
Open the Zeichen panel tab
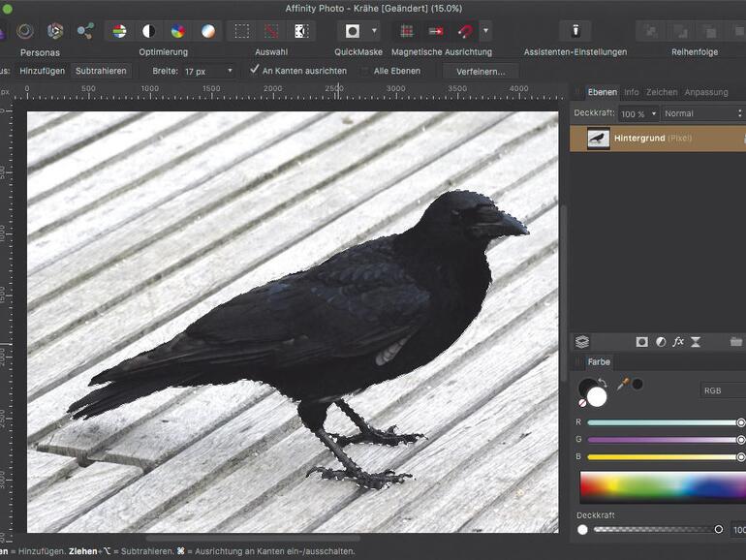point(662,92)
